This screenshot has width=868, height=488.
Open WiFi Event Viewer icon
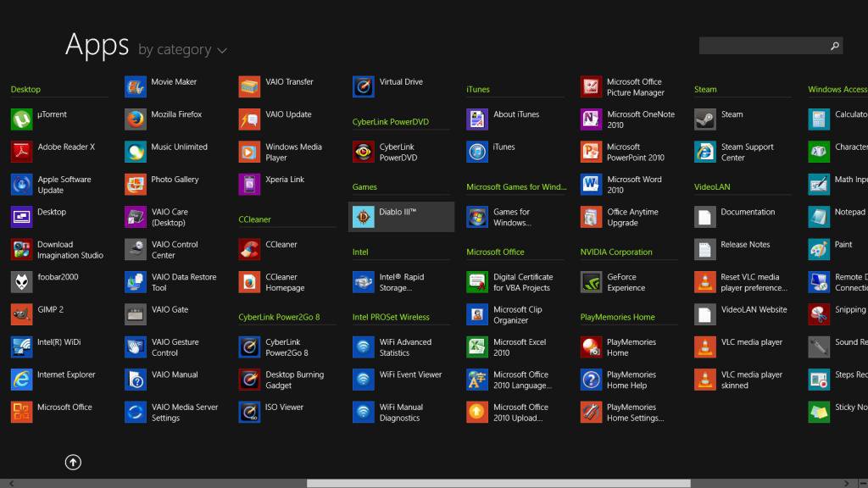point(364,380)
